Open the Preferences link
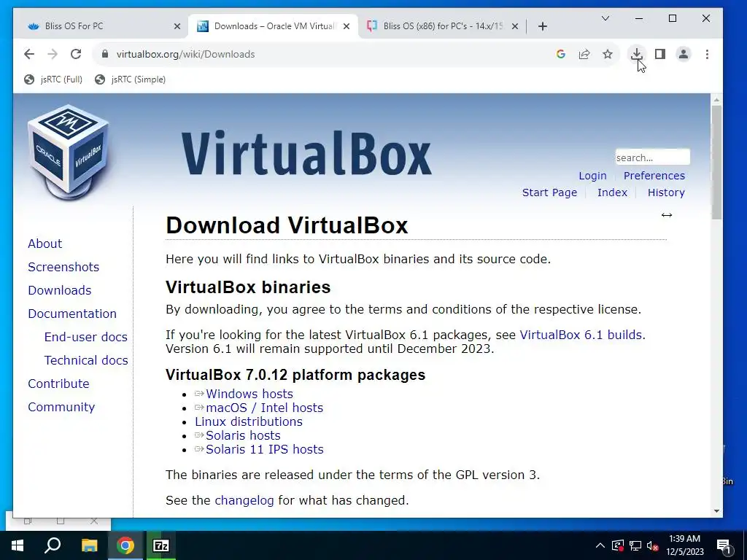747x560 pixels. [x=654, y=176]
